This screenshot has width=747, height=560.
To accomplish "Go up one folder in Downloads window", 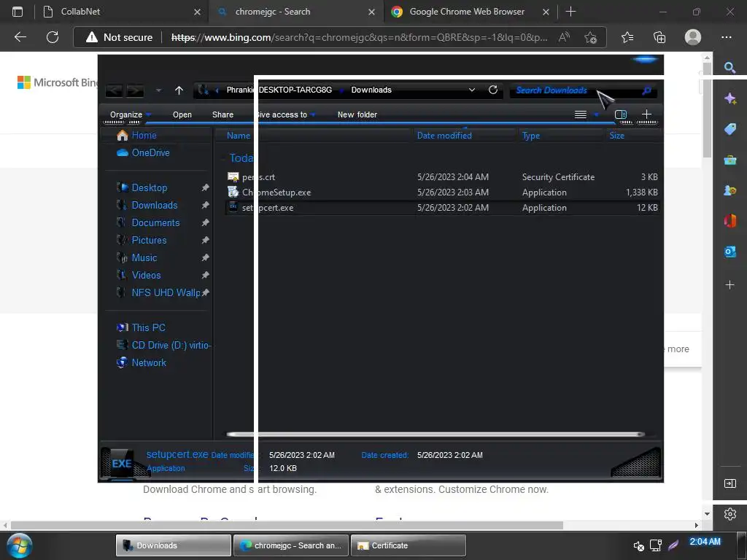I will coord(179,90).
